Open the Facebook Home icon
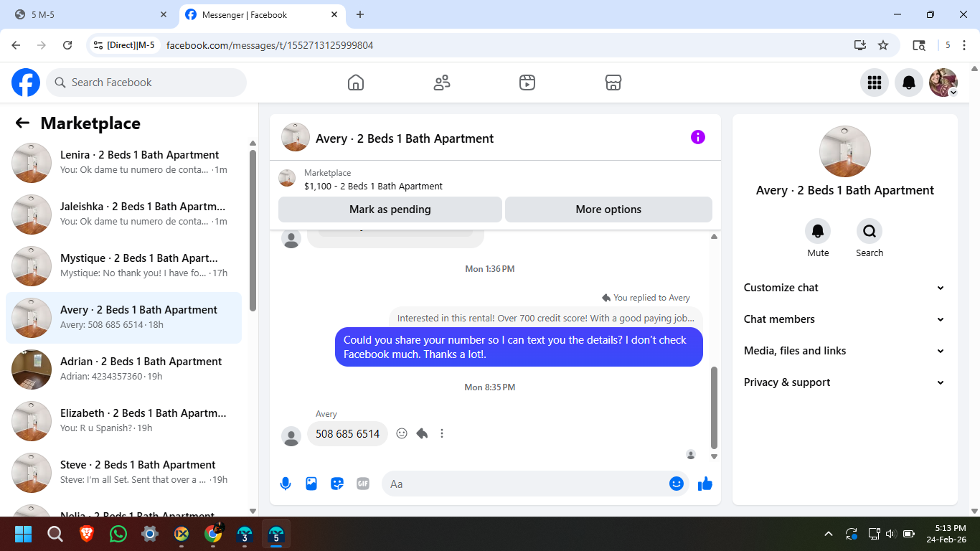 pos(356,83)
